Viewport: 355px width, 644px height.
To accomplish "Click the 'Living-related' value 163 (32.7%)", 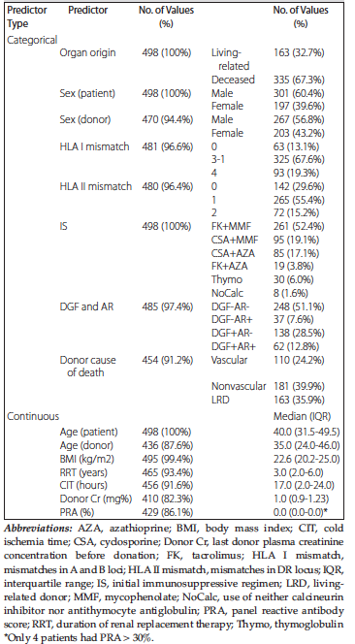I will (x=299, y=52).
